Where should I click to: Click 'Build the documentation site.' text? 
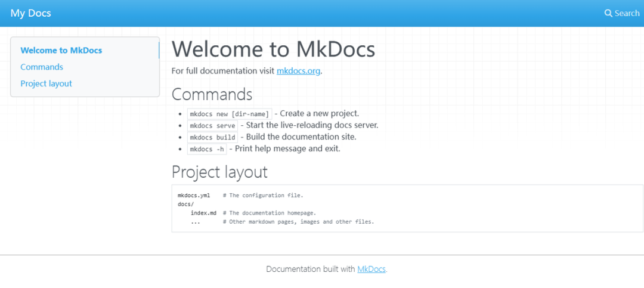[x=301, y=137]
